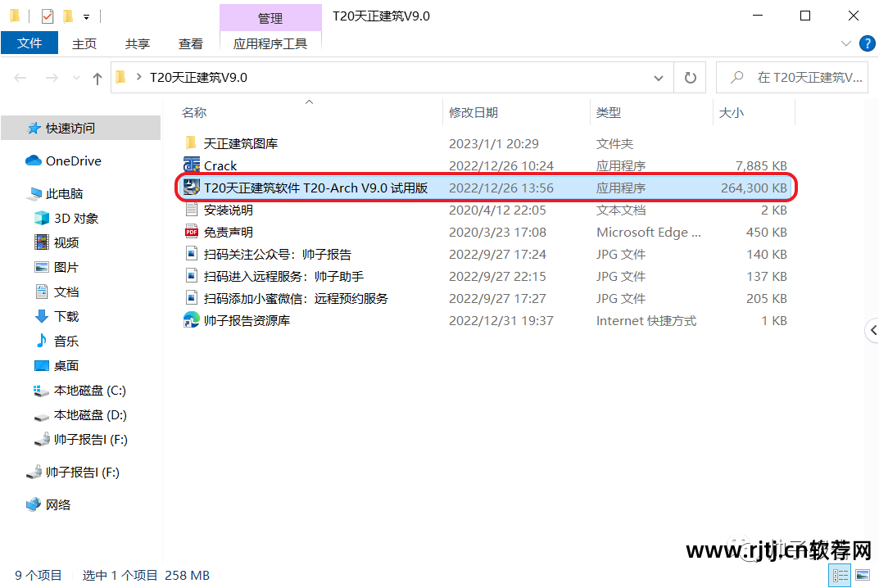This screenshot has width=879, height=588.
Task: Go up one folder level arrow
Action: [x=97, y=78]
